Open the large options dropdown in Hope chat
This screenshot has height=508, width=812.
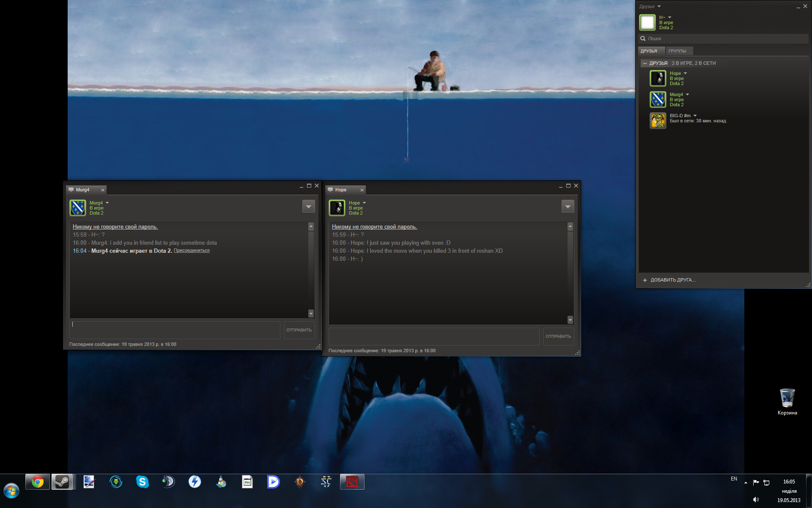pyautogui.click(x=568, y=207)
